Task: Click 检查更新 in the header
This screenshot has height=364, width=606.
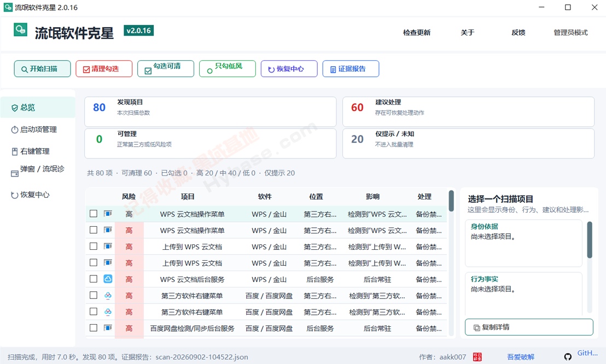Action: (417, 32)
